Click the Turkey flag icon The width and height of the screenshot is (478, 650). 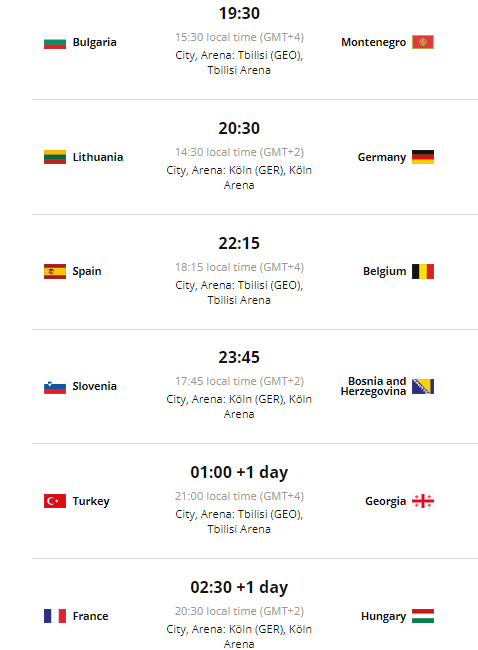pyautogui.click(x=55, y=501)
